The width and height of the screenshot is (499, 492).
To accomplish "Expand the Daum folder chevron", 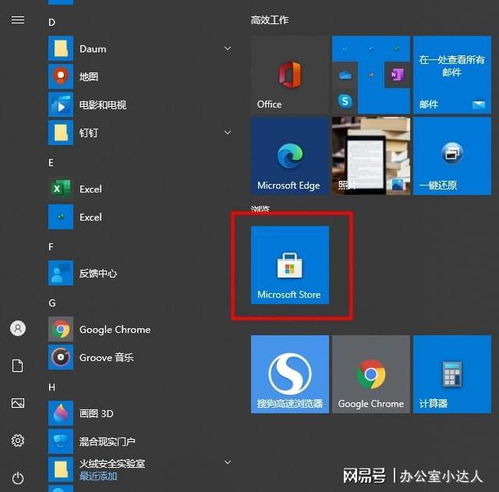I will click(x=228, y=49).
